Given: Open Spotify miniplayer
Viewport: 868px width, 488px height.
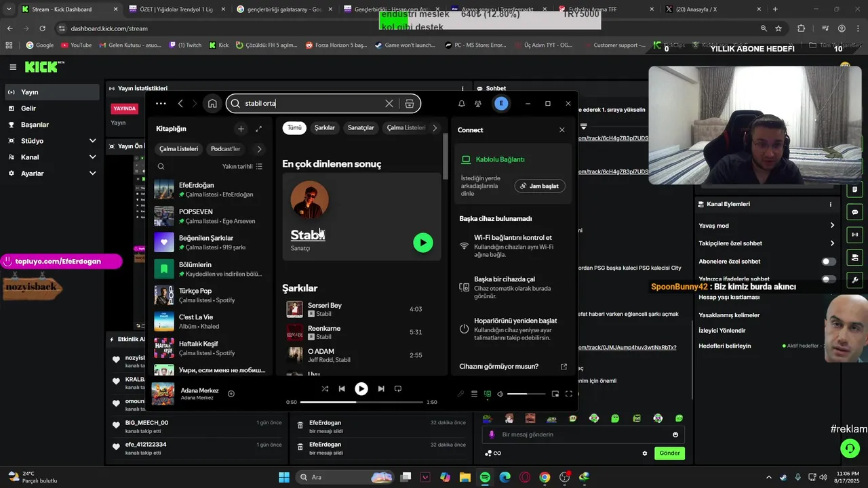Looking at the screenshot, I should pyautogui.click(x=555, y=394).
